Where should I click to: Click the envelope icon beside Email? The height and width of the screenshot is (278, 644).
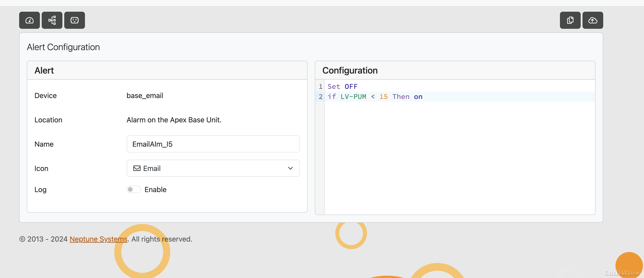pos(137,168)
